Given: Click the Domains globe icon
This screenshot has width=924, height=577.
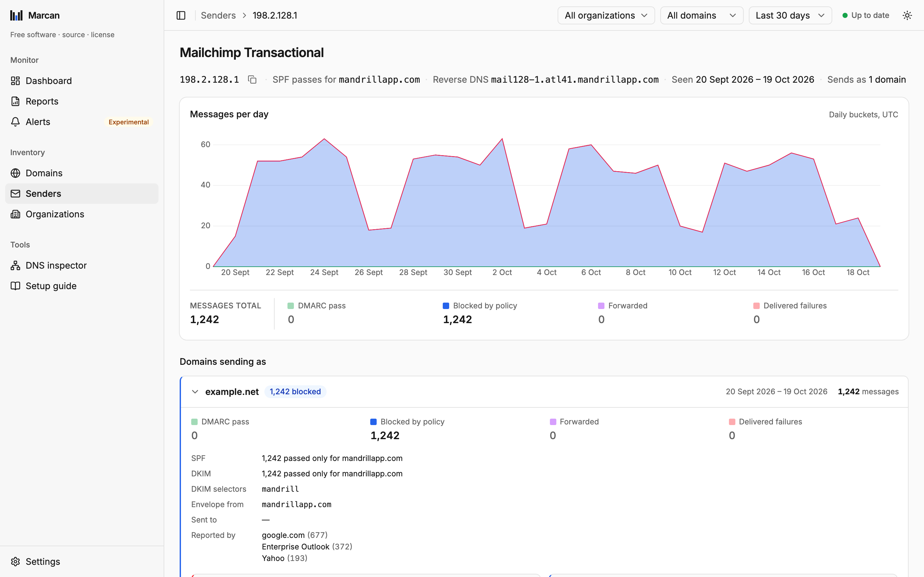Looking at the screenshot, I should pos(15,173).
